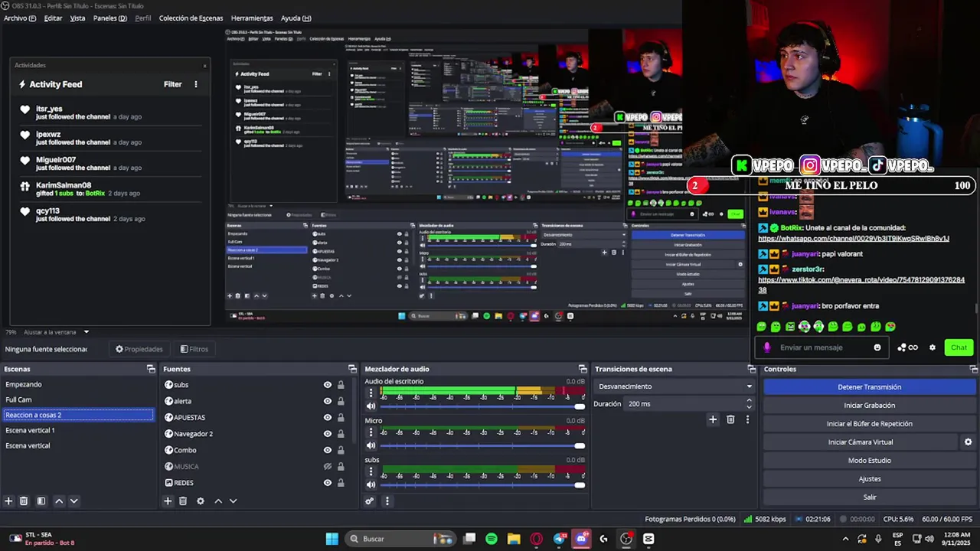The image size is (980, 551).
Task: Remove the scene transition via trash icon
Action: [730, 419]
